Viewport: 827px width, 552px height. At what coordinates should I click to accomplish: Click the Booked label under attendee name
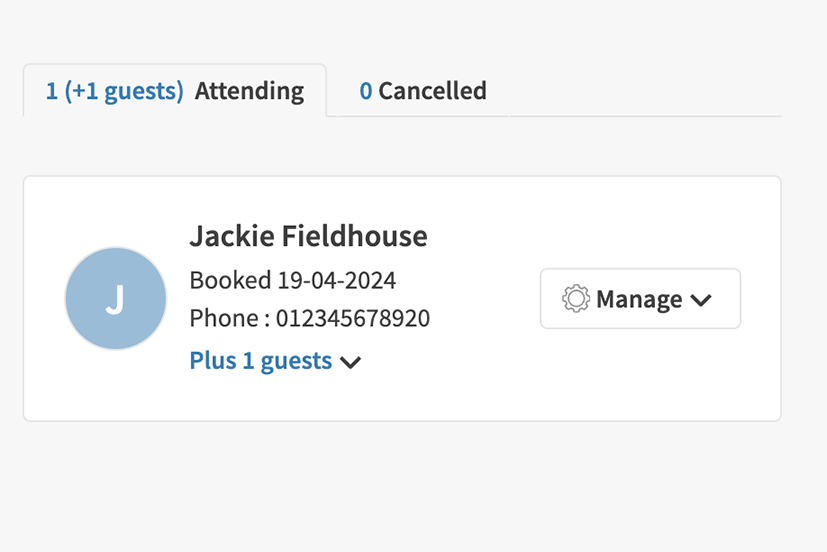[230, 280]
